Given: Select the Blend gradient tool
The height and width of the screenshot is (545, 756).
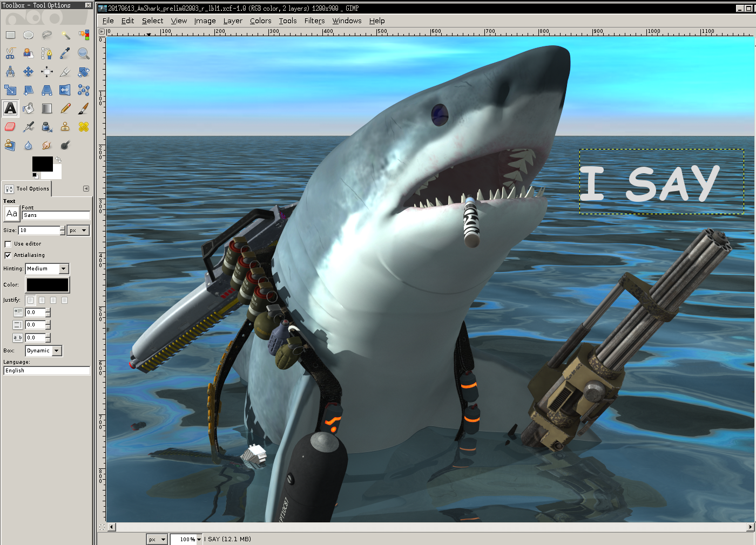Looking at the screenshot, I should click(x=47, y=108).
